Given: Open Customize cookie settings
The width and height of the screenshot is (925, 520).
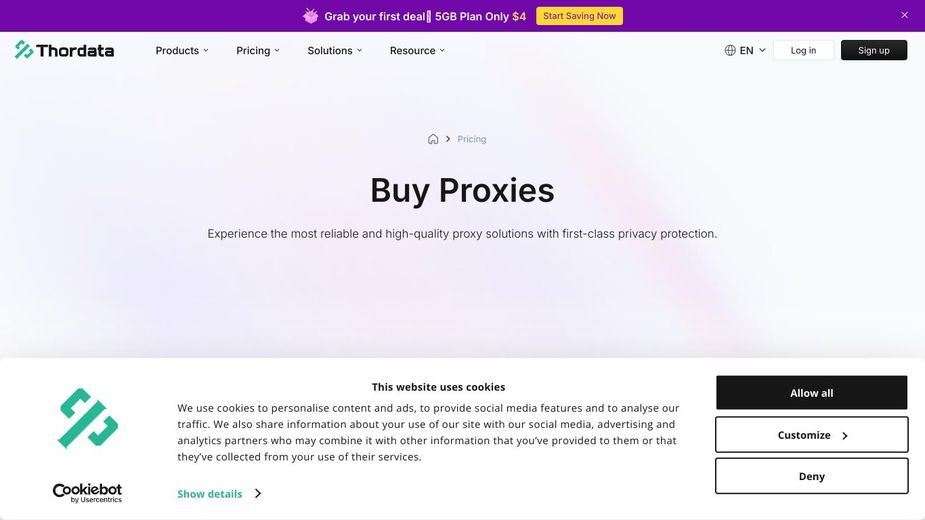Looking at the screenshot, I should point(811,435).
